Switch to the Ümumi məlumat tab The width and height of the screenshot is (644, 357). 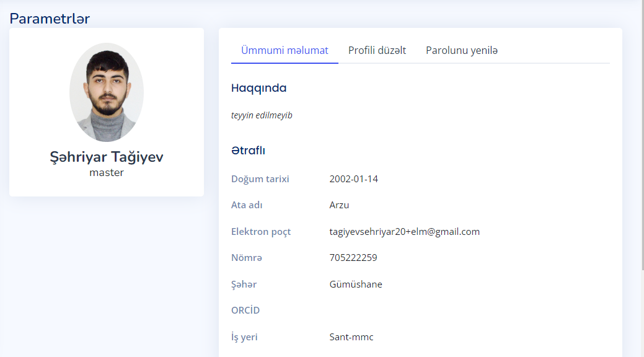coord(285,50)
